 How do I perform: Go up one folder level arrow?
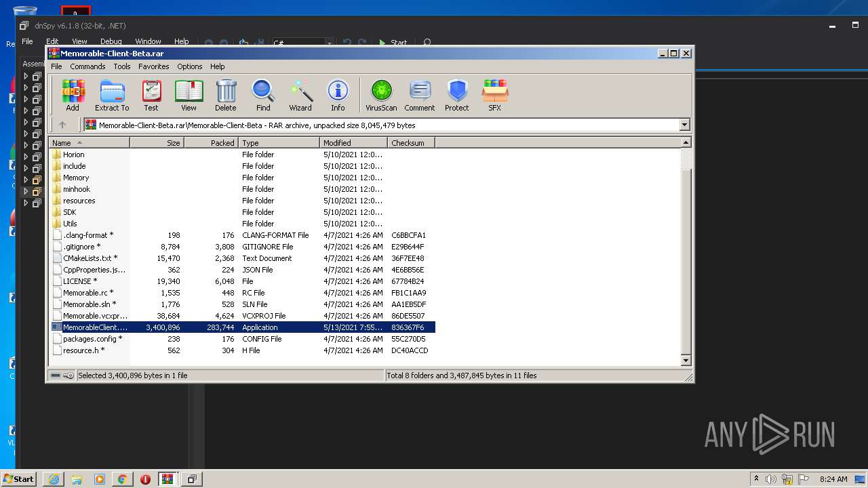click(62, 125)
